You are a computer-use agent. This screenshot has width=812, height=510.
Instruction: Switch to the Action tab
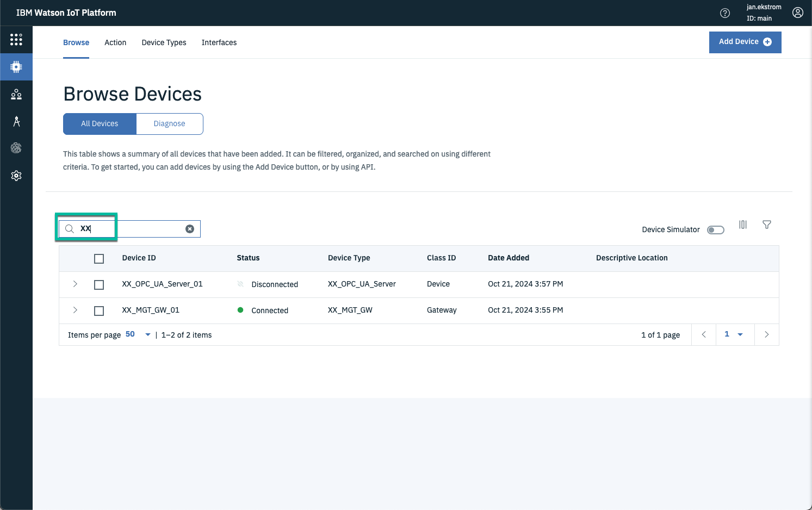[x=115, y=42]
